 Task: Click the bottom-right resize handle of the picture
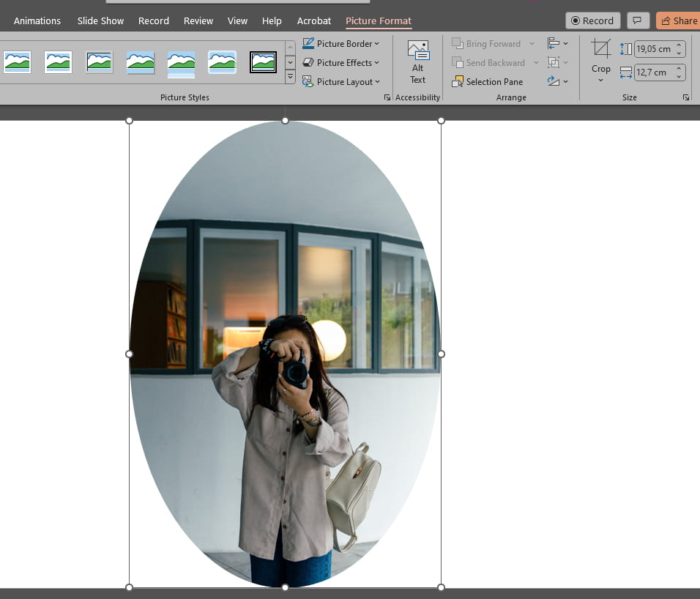tap(441, 587)
